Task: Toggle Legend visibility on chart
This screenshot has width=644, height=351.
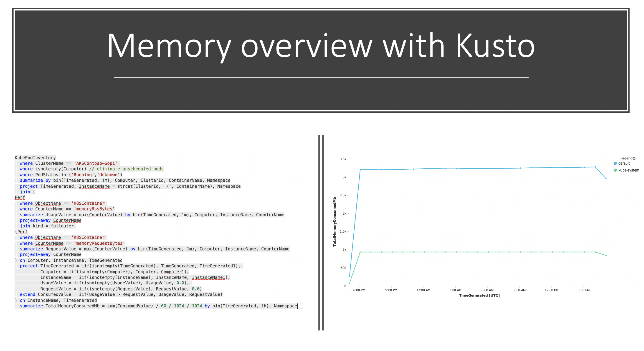Action: pos(635,158)
